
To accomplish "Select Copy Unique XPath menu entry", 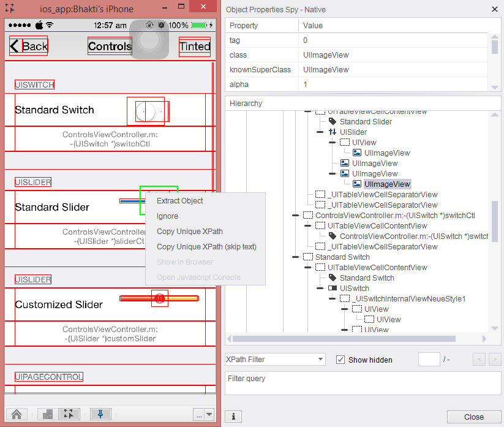I will (x=190, y=232).
